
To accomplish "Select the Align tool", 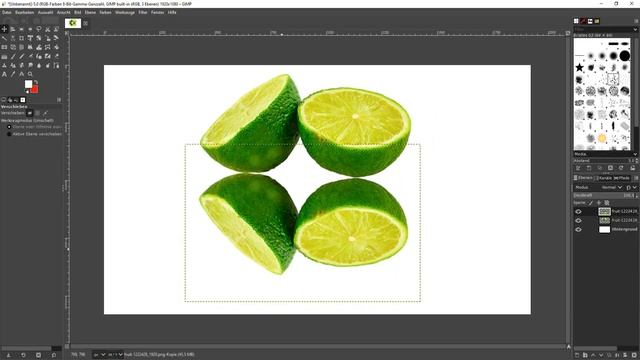I will point(13,29).
